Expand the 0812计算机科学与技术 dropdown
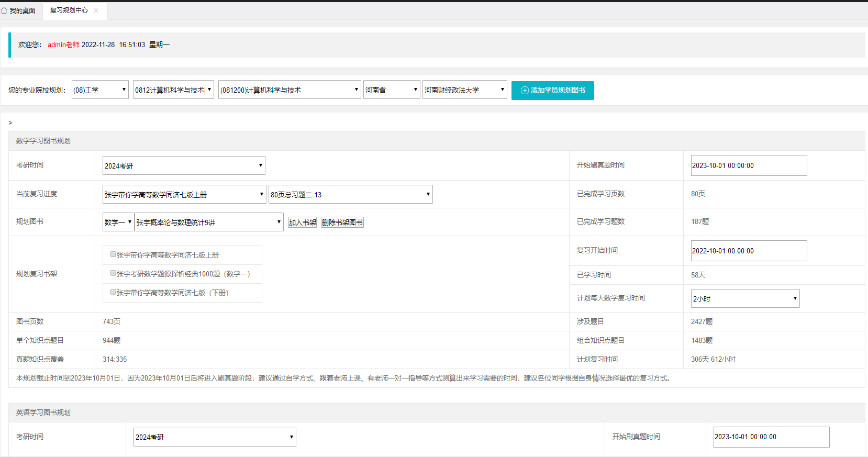This screenshot has height=457, width=868. [173, 90]
